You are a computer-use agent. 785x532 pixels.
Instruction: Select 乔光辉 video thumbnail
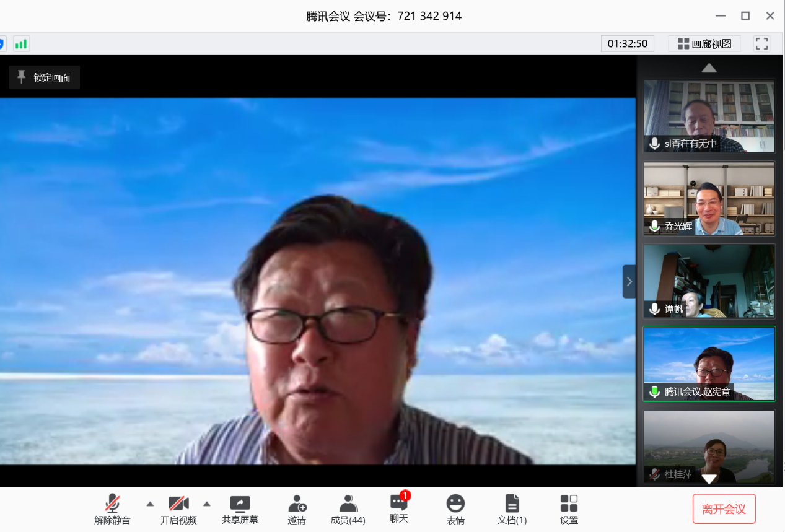[709, 198]
